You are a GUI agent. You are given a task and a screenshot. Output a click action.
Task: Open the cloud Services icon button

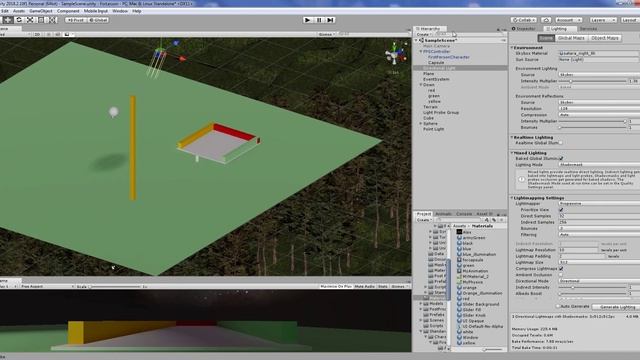coord(546,20)
